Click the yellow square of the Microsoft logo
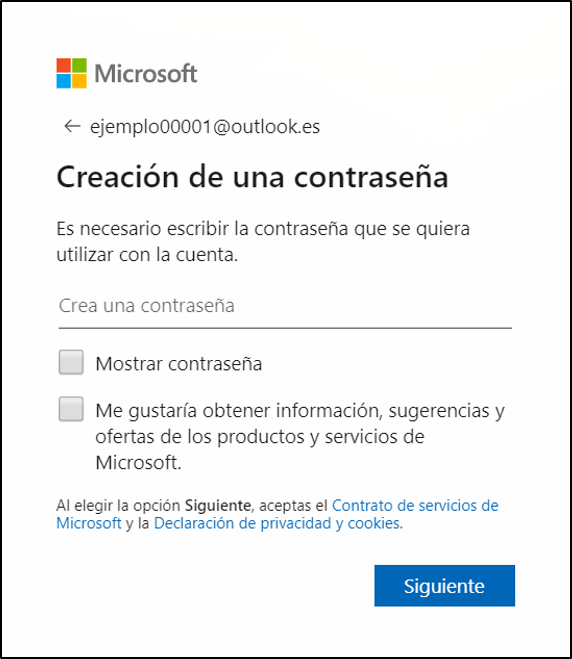Screen dimensions: 572x659 coord(80,82)
